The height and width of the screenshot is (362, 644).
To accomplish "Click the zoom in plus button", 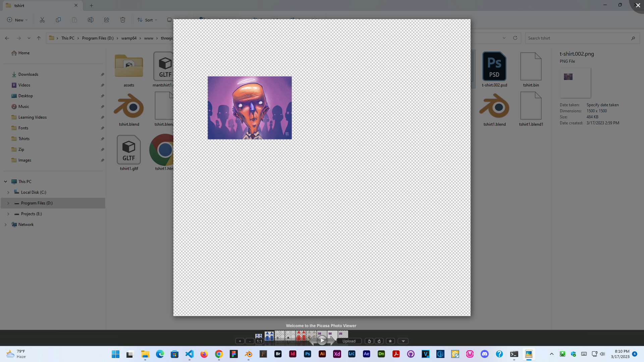I will pos(240,341).
